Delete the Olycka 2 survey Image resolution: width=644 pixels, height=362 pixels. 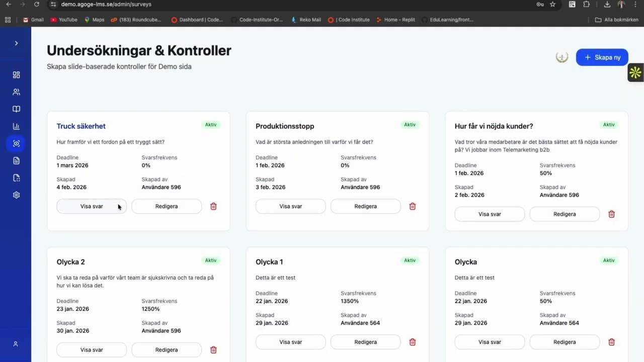213,350
